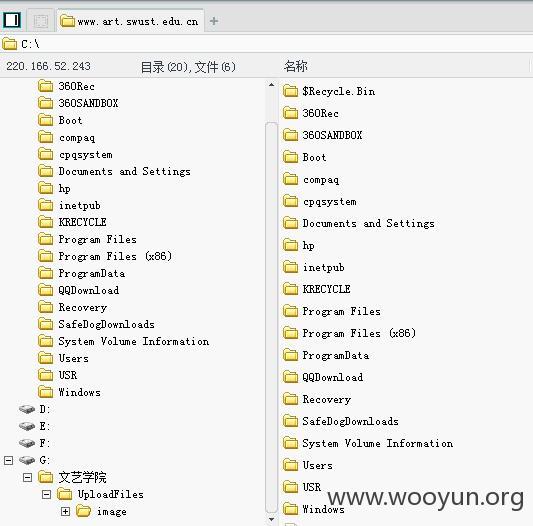Select 文艺学院 folder in tree
533x526 pixels.
[x=72, y=477]
